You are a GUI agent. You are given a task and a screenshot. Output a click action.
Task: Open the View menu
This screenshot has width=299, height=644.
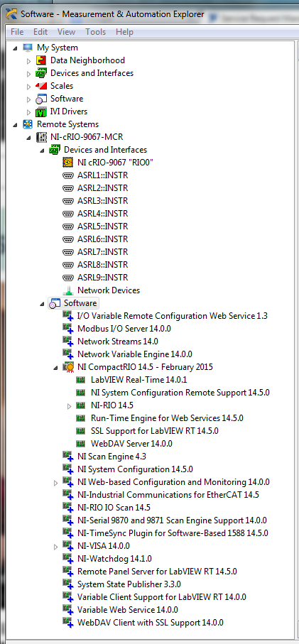pos(66,32)
